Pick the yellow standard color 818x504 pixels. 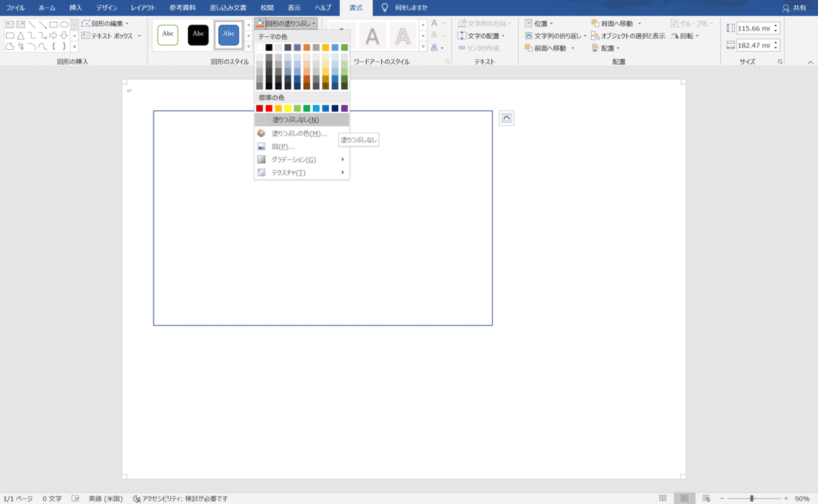click(288, 108)
